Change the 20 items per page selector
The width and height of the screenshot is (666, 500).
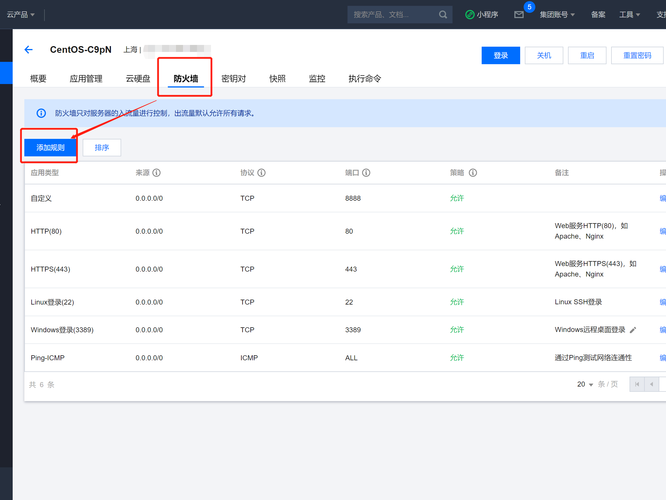tap(585, 384)
